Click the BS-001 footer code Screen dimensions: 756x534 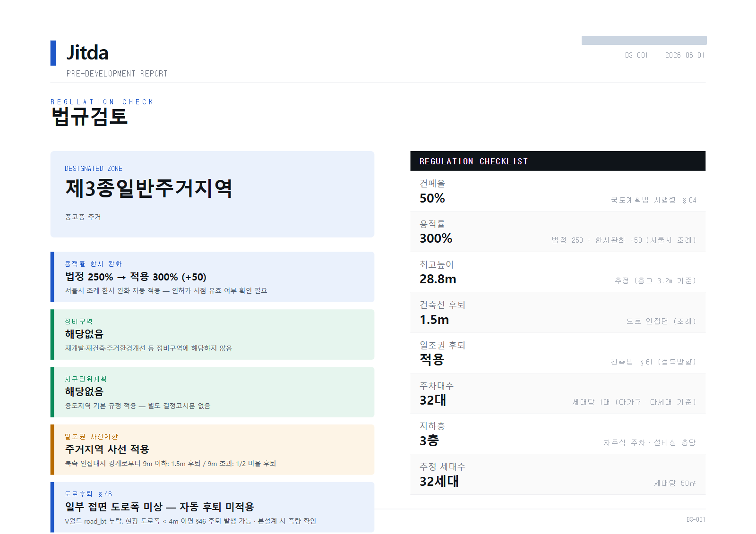point(696,519)
